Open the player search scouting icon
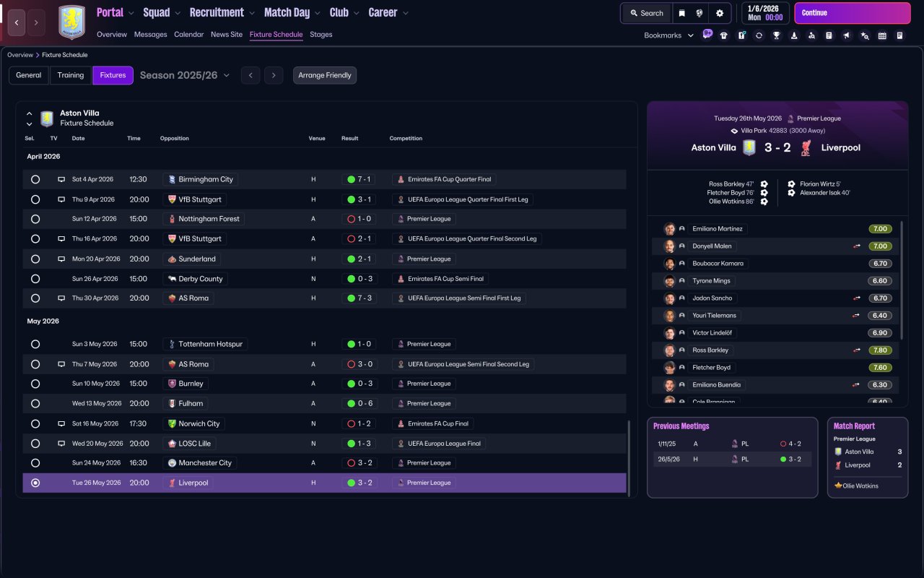The image size is (924, 578). tap(812, 35)
